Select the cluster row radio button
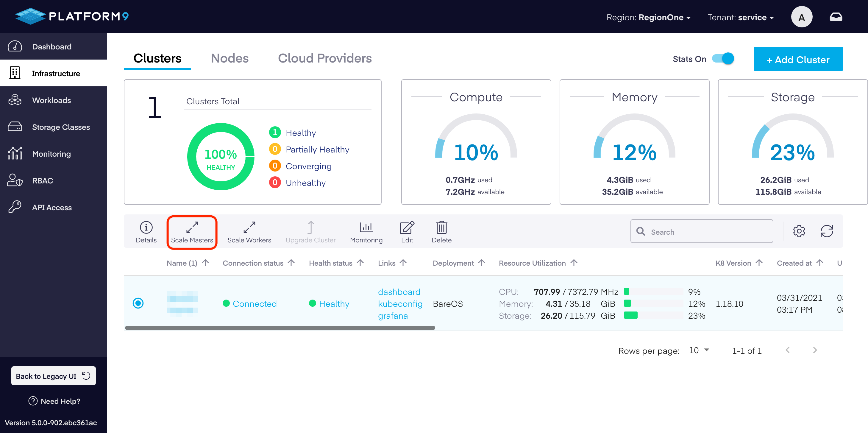Viewport: 868px width, 433px height. coord(138,303)
